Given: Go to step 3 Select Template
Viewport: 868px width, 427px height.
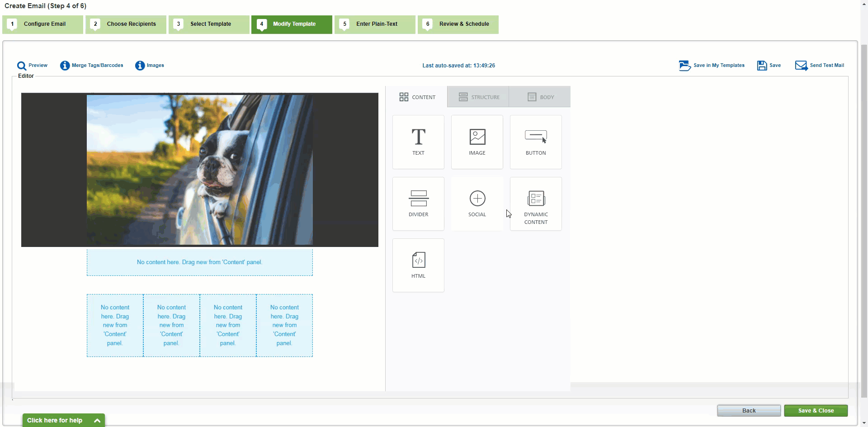Looking at the screenshot, I should point(209,24).
